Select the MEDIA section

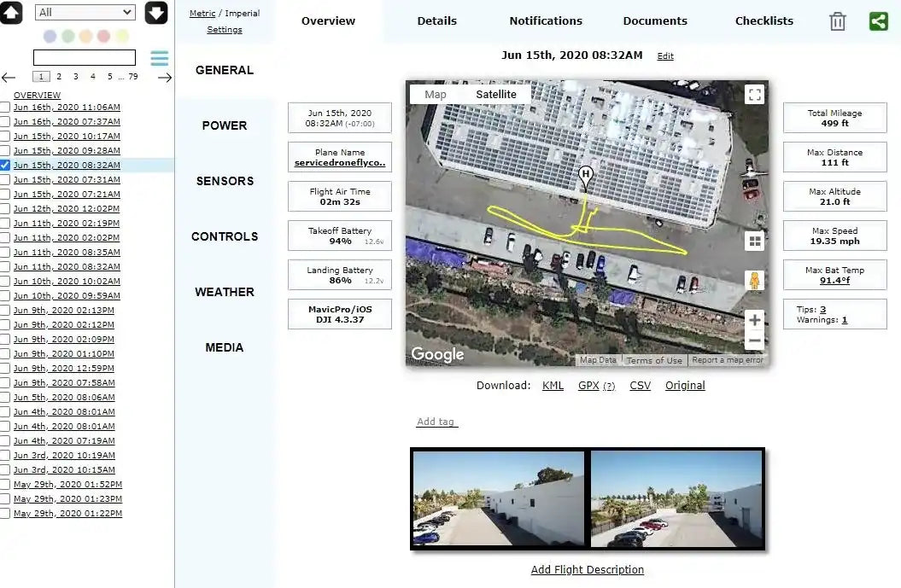225,347
